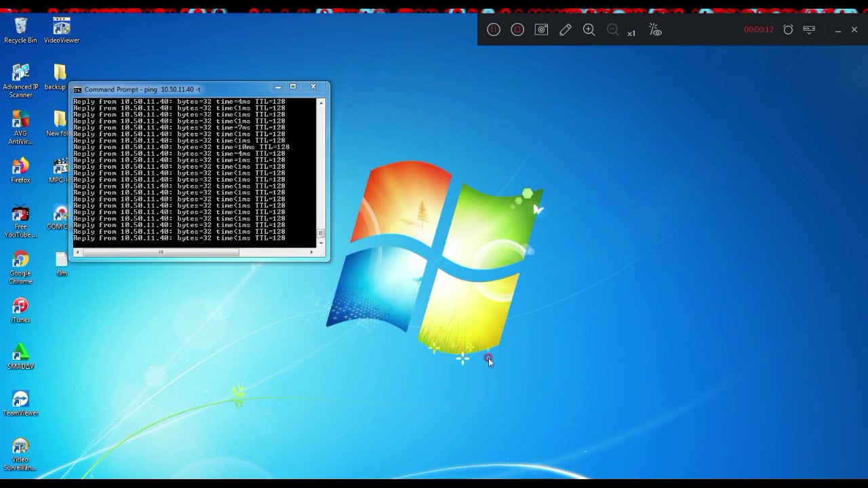This screenshot has height=488, width=868.
Task: Maximize the Command Prompt window
Action: click(293, 87)
